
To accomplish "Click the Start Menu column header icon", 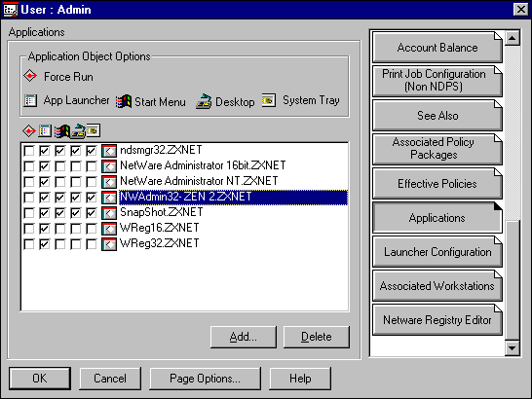I will point(61,131).
